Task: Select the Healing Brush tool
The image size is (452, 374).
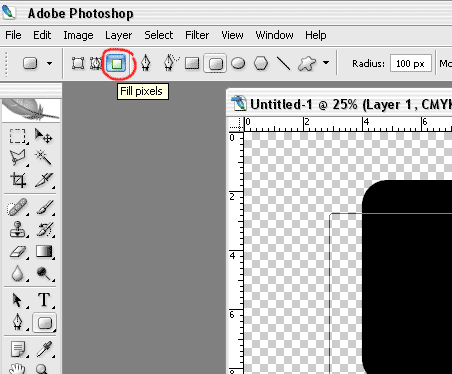Action: (17, 207)
